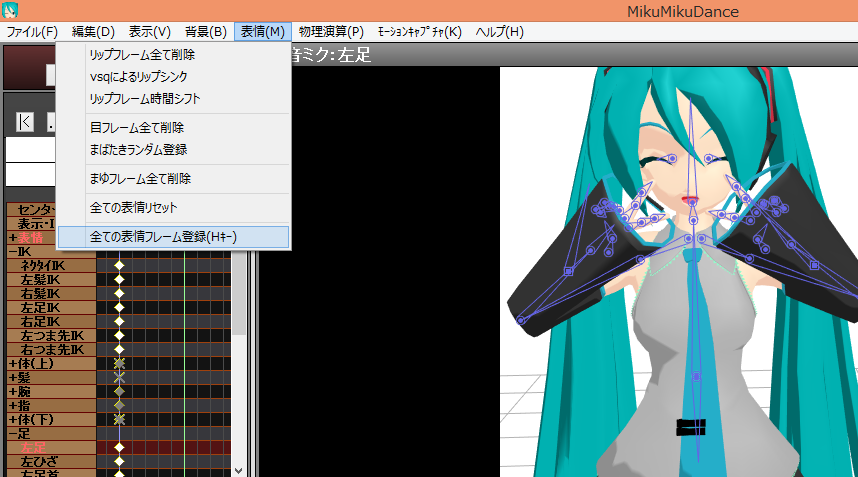Choose まばたきランダム登録 menu entry
858x477 pixels.
(173, 149)
